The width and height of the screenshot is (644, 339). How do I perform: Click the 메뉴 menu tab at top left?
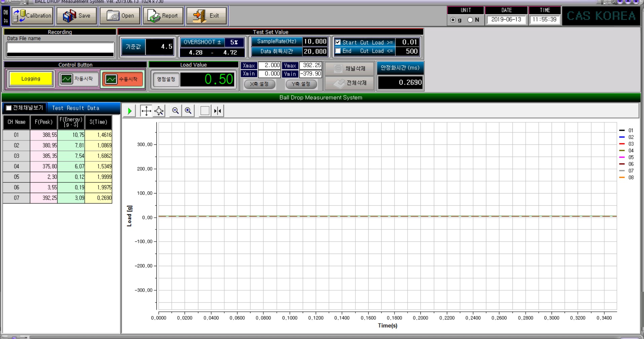click(x=6, y=16)
